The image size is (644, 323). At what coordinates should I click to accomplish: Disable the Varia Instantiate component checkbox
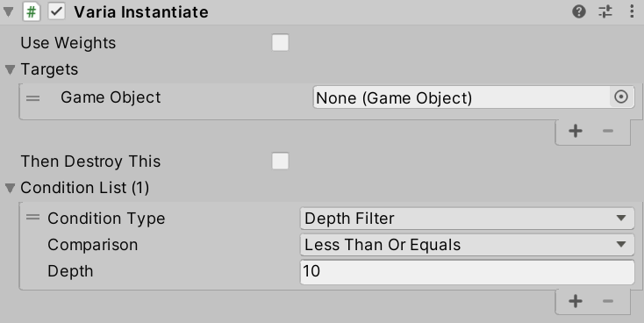pyautogui.click(x=56, y=11)
